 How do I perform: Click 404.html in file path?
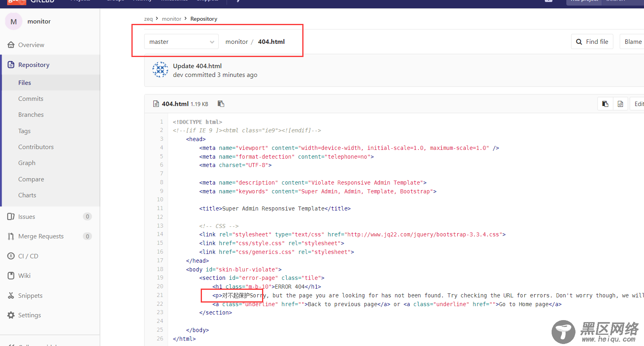(271, 41)
